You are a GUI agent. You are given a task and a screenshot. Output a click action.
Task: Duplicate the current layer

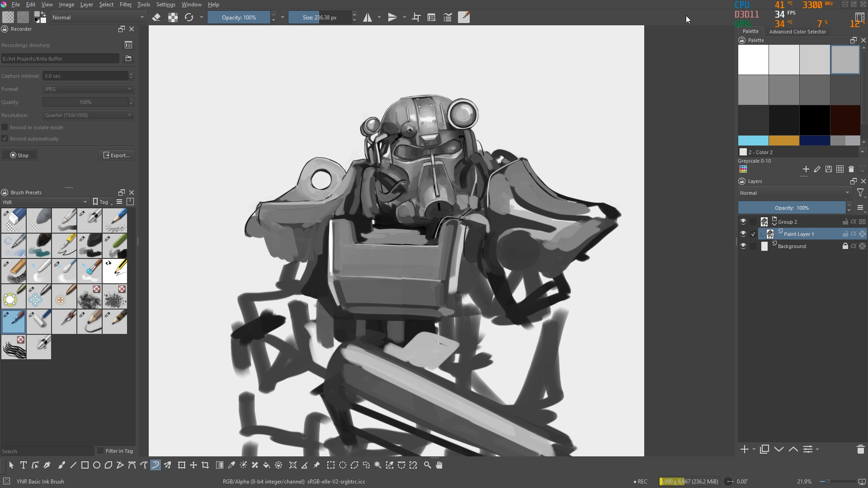(764, 449)
